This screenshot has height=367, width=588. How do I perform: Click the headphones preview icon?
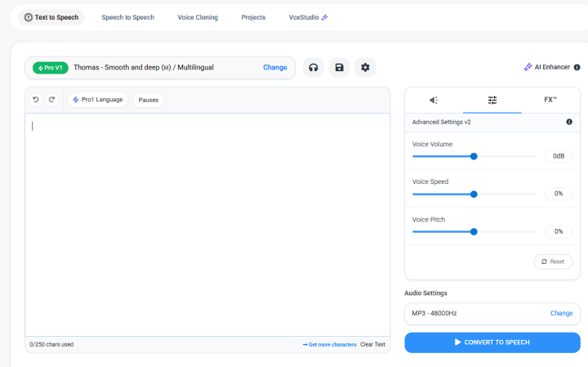pos(313,67)
